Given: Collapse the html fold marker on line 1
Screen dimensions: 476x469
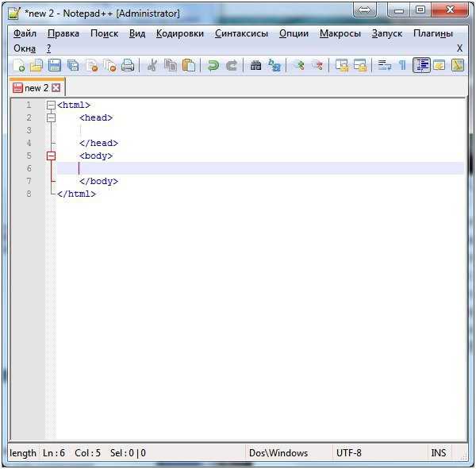Looking at the screenshot, I should 51,105.
